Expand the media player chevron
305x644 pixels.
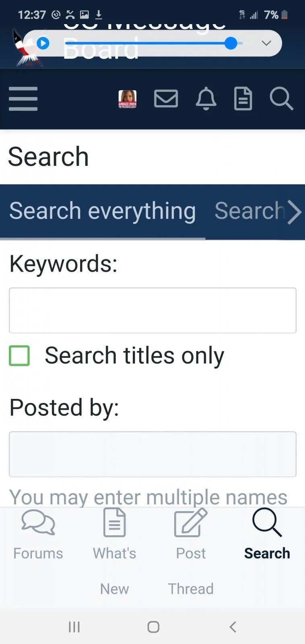(266, 43)
